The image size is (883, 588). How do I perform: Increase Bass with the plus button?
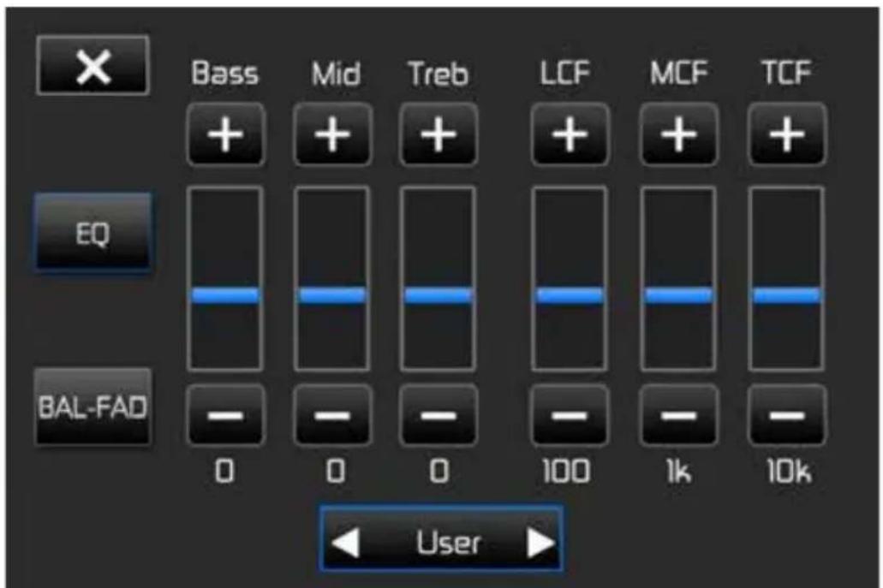226,134
